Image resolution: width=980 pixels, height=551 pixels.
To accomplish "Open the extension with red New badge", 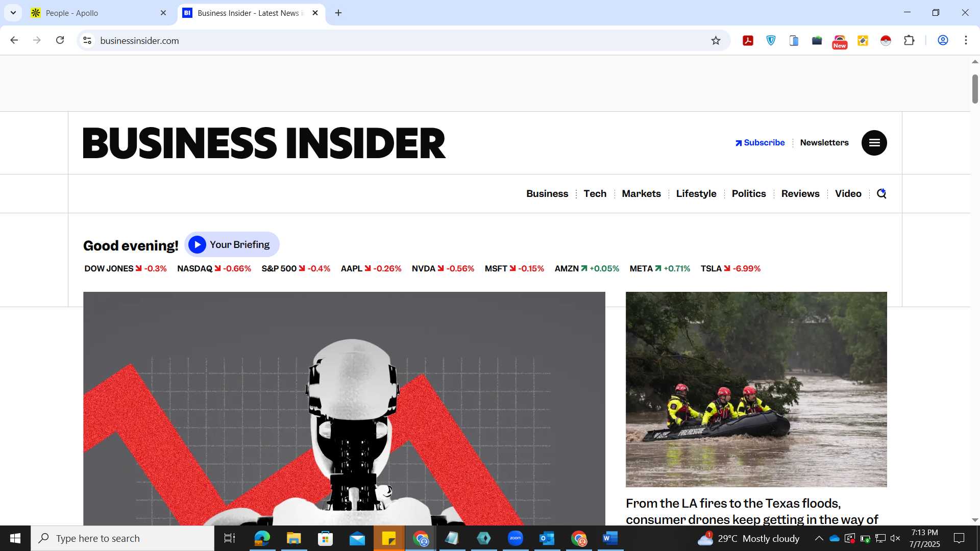I will 840,41.
